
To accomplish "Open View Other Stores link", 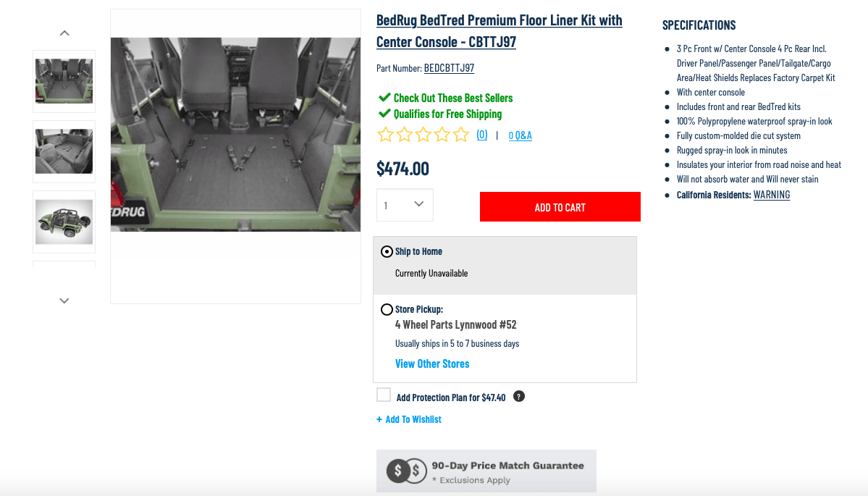I will [432, 363].
